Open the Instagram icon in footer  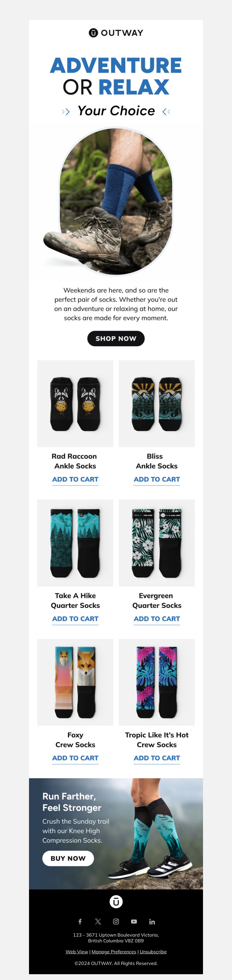click(116, 921)
